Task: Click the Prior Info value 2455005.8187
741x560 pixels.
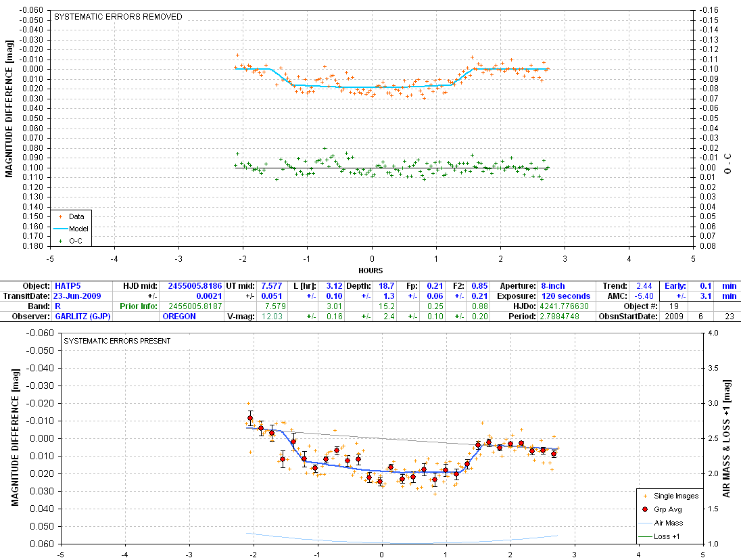Action: pos(195,306)
